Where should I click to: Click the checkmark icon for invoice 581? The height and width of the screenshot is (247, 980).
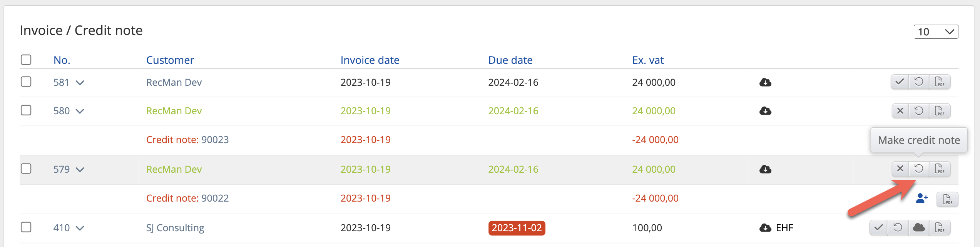900,82
